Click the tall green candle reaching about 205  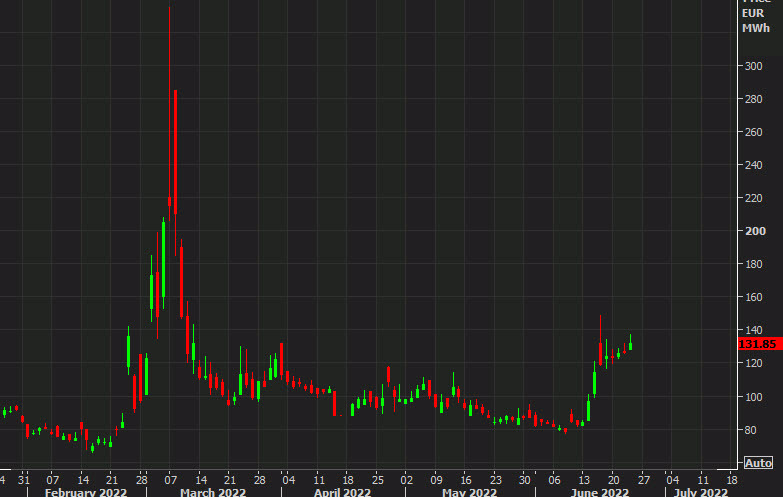163,258
